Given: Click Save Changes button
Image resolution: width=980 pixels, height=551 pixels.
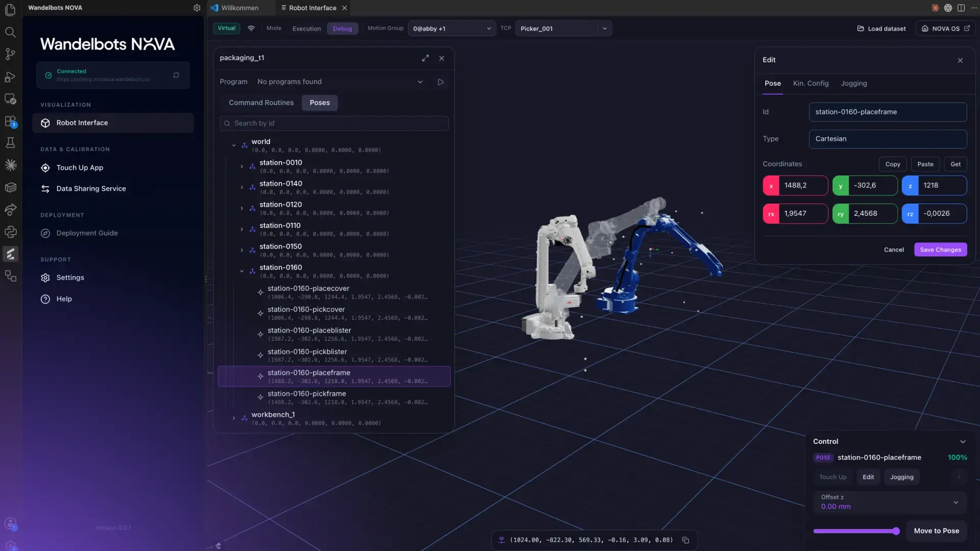Looking at the screenshot, I should coord(940,249).
